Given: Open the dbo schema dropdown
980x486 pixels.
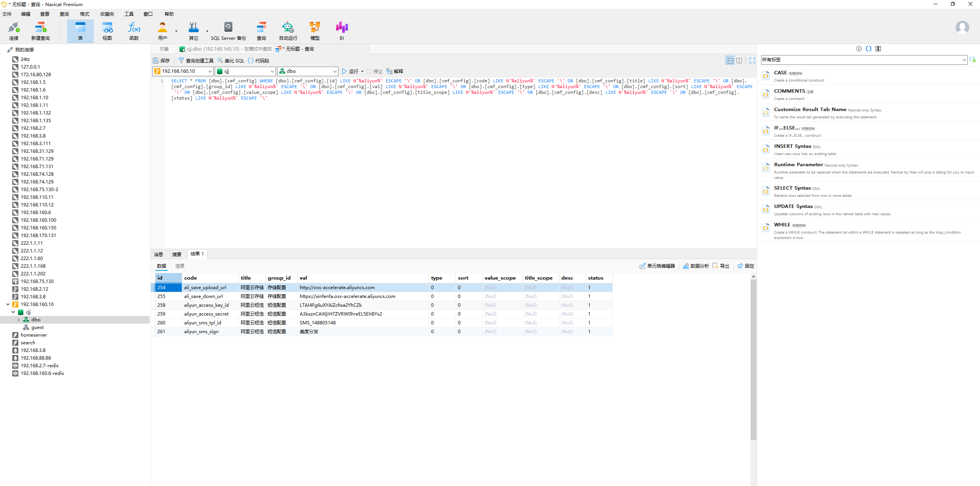Looking at the screenshot, I should click(x=307, y=71).
